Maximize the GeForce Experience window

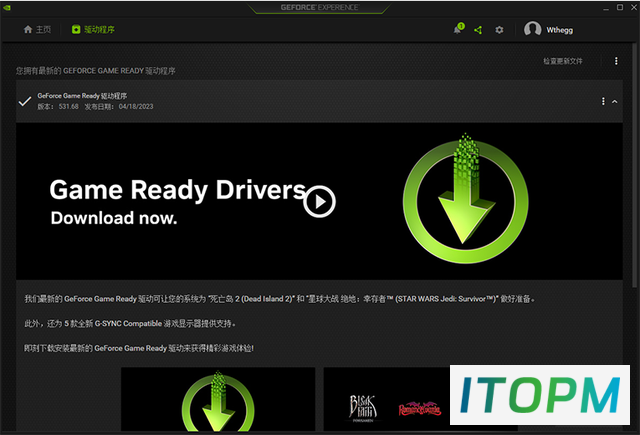620,7
